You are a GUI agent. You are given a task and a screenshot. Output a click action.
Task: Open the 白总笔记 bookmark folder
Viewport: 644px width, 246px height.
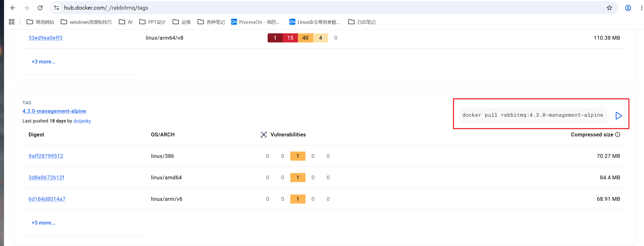362,22
